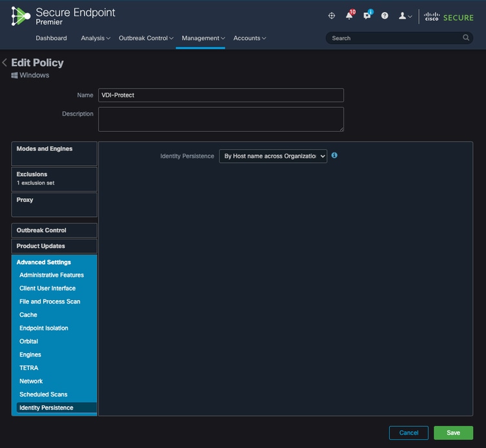Open Client User Interface settings
The height and width of the screenshot is (448, 486).
47,289
